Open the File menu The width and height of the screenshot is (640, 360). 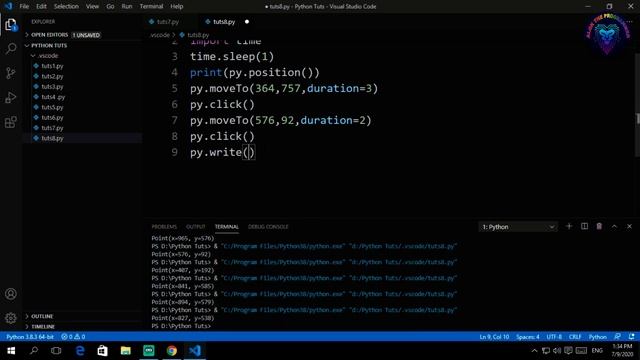point(24,7)
